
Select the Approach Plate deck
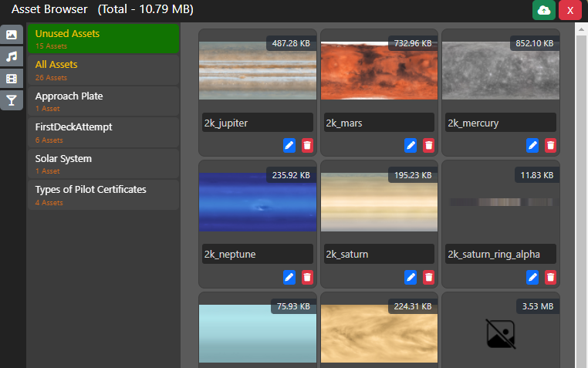tap(103, 101)
